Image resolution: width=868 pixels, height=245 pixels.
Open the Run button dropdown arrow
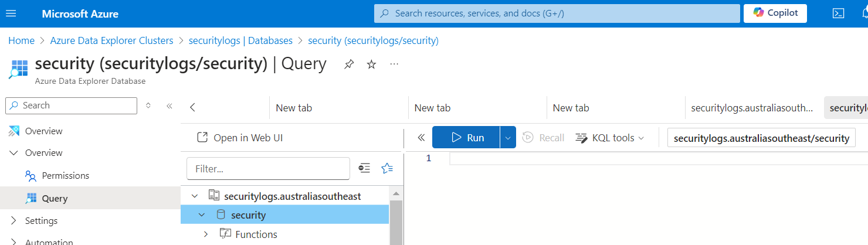point(508,138)
